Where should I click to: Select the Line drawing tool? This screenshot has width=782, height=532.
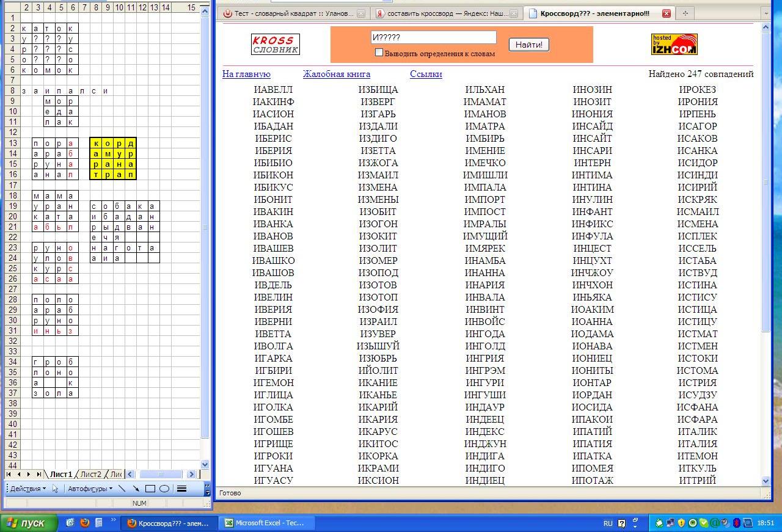point(122,489)
